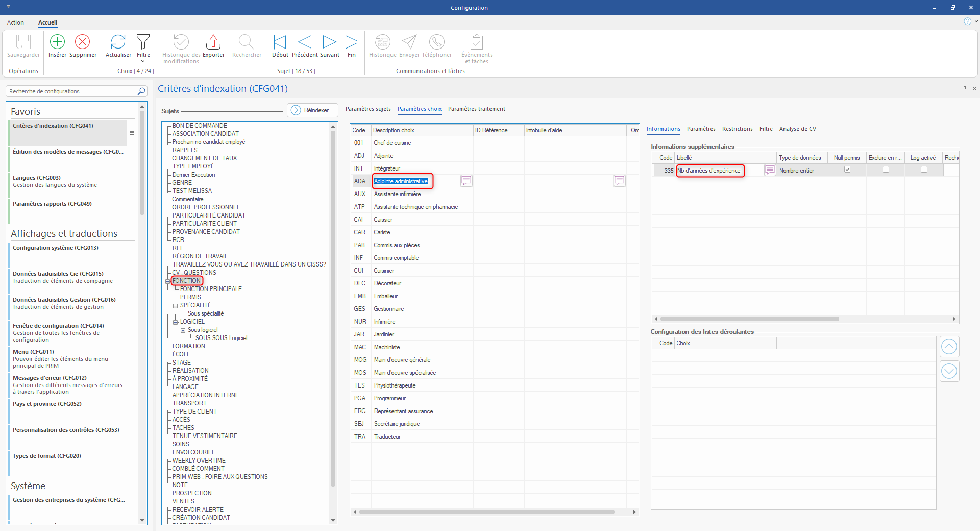Refresh with the Actualiser icon
Screen dimensions: 980x531
point(118,42)
